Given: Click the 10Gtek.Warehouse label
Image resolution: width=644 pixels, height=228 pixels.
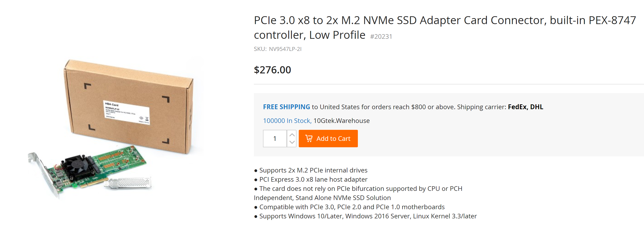Looking at the screenshot, I should pos(341,121).
